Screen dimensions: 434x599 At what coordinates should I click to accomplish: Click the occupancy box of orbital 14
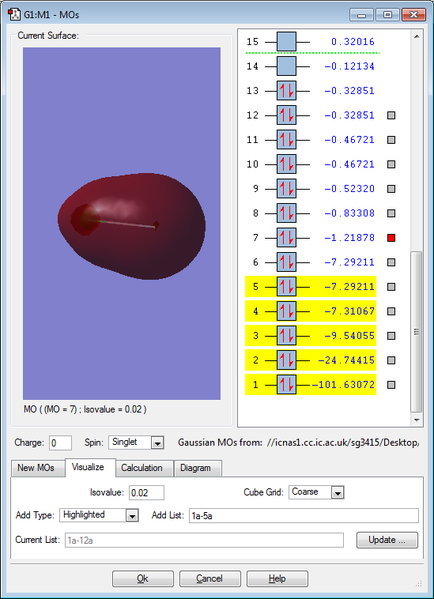coord(286,66)
